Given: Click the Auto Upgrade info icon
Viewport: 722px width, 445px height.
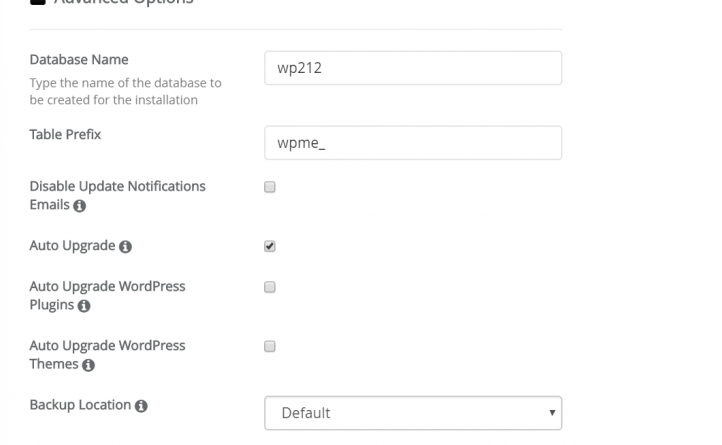Looking at the screenshot, I should click(x=125, y=247).
